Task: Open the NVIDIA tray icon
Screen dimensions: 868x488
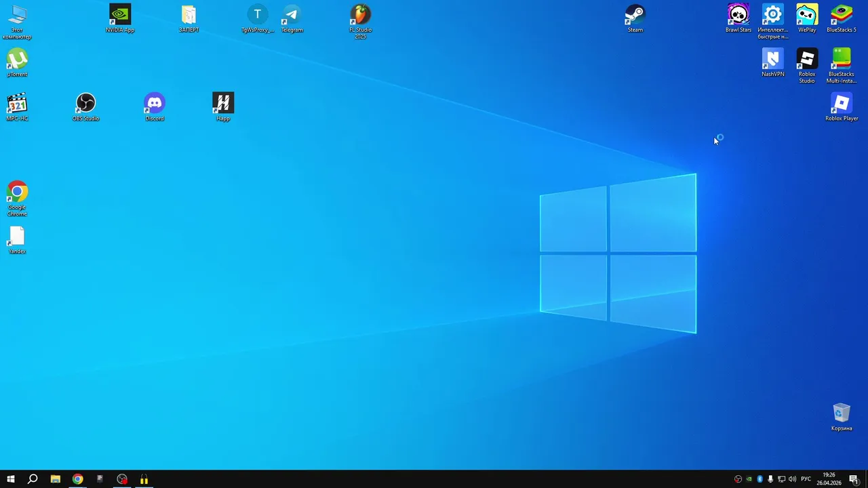Action: tap(749, 479)
